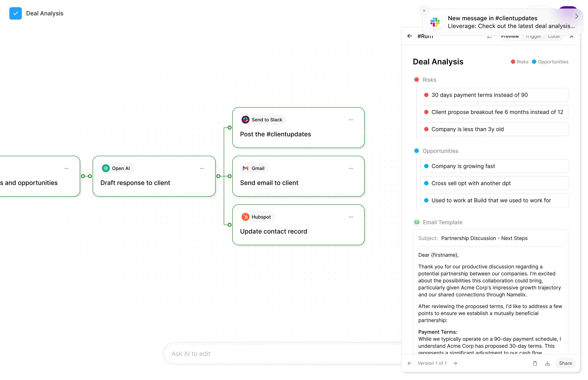
Task: Expand the notification using its right chevron
Action: tap(576, 17)
